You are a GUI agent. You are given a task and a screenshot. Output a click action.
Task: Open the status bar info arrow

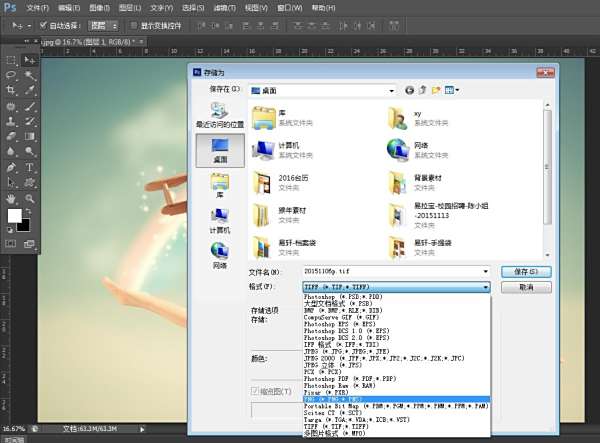coord(142,429)
